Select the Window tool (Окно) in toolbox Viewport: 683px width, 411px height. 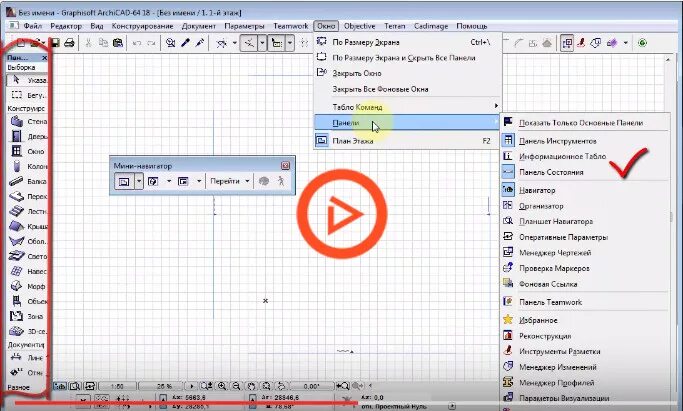coord(28,151)
